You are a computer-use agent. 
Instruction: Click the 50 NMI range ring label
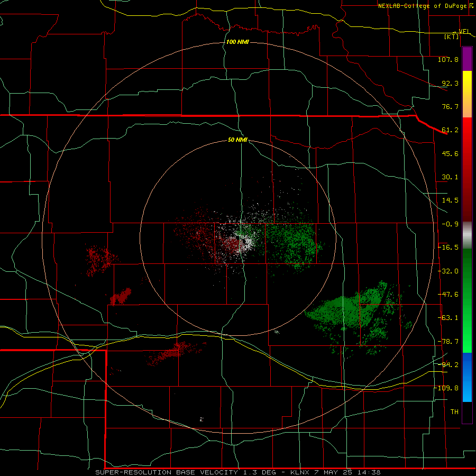(237, 140)
